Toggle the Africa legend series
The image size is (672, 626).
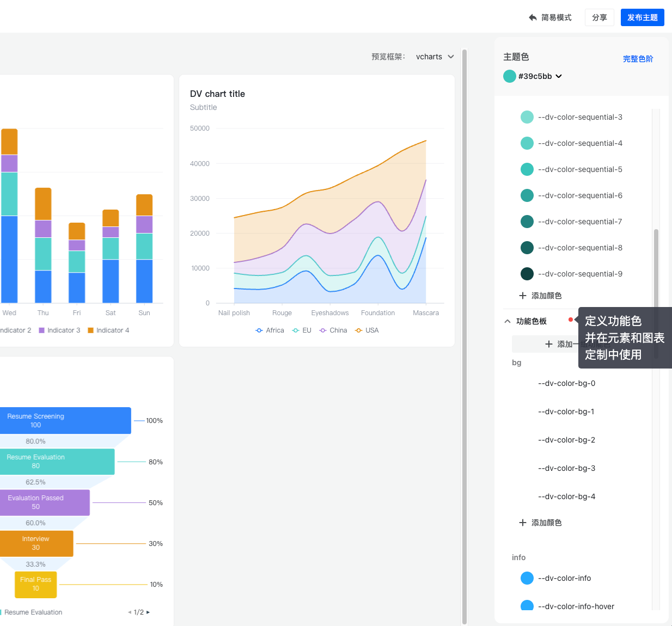(270, 330)
